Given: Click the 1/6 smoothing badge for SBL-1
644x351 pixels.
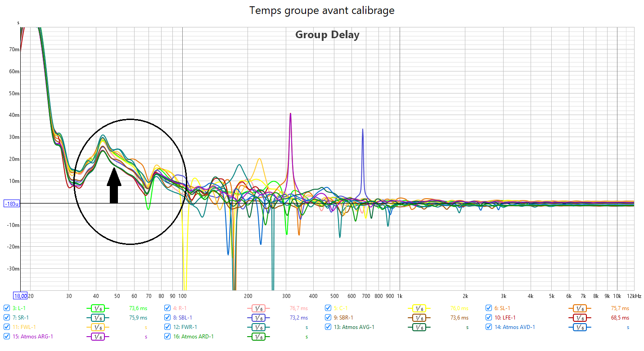Looking at the screenshot, I should tap(258, 318).
